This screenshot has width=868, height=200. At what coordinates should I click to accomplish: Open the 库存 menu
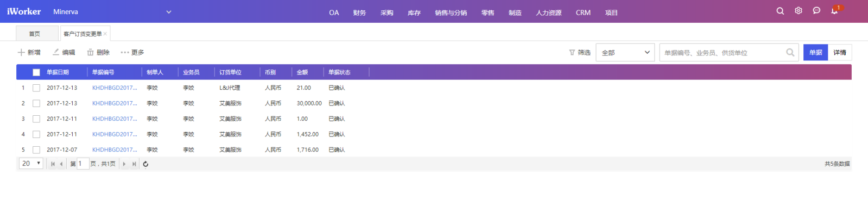pyautogui.click(x=414, y=12)
